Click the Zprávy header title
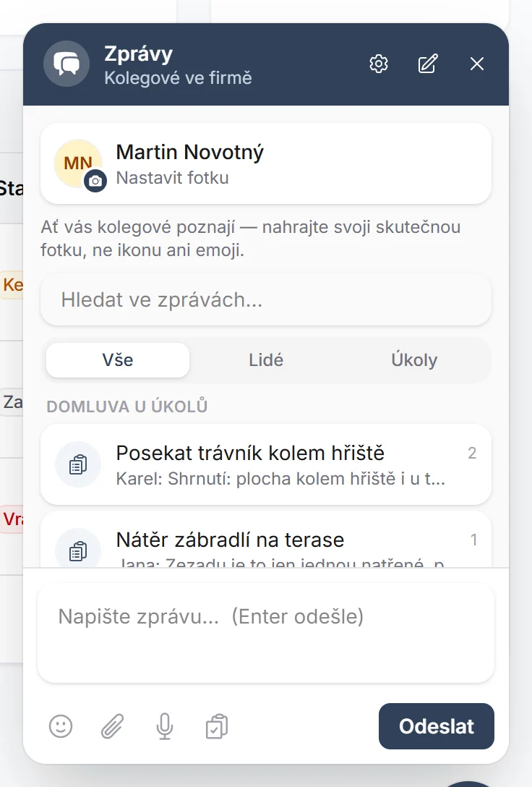Image resolution: width=532 pixels, height=787 pixels. coord(138,54)
